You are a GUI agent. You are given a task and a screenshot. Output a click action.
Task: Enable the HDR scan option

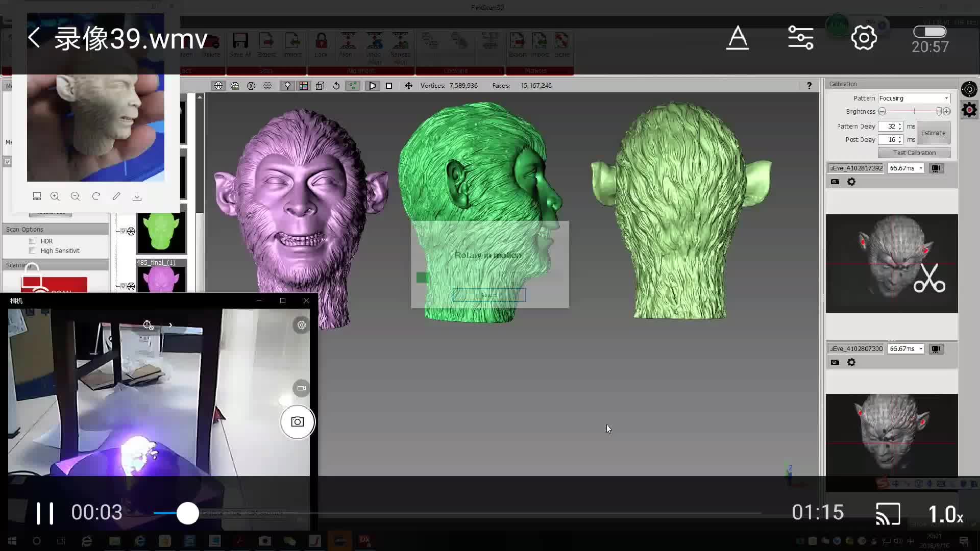[32, 241]
